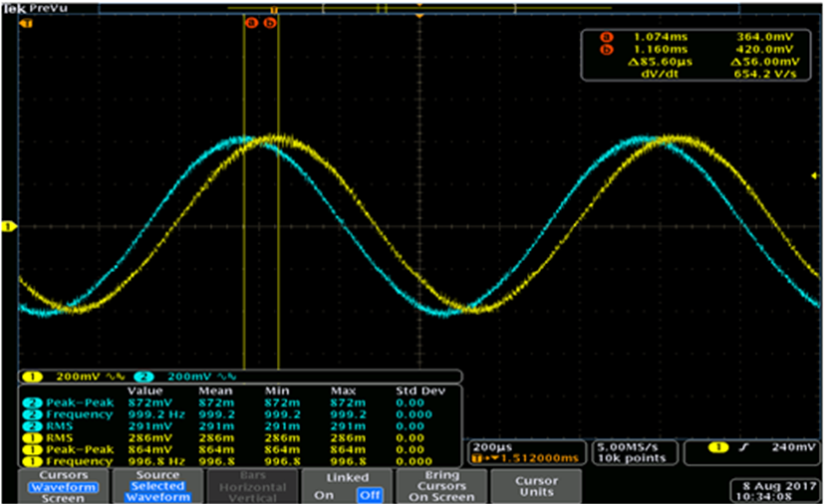Open the Cursor Units menu
Viewport: 825px width, 504px height.
click(536, 486)
